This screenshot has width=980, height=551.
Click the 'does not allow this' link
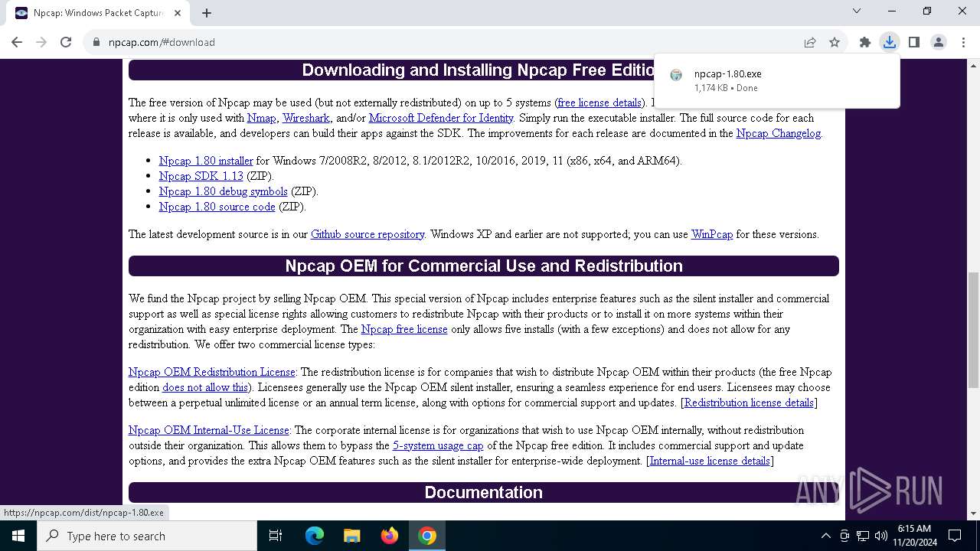click(205, 387)
